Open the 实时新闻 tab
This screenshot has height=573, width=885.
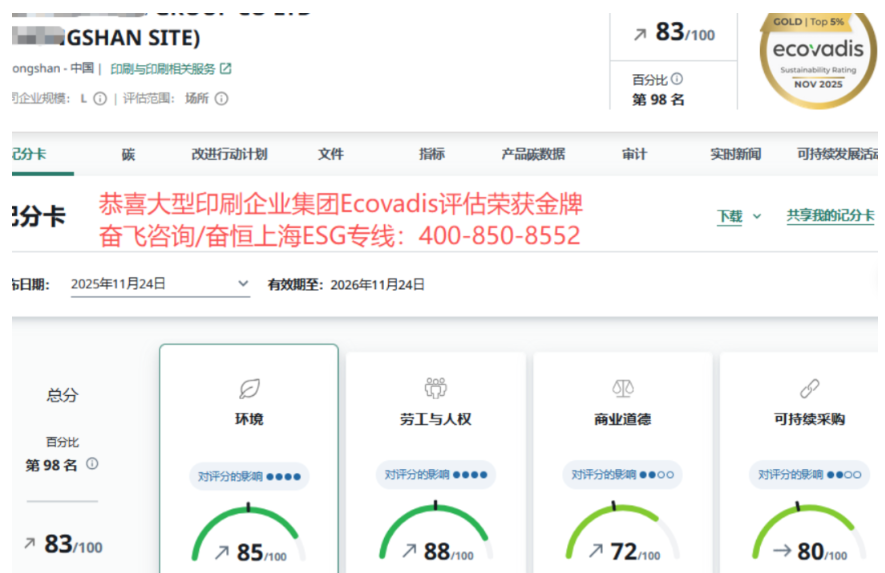tap(735, 154)
